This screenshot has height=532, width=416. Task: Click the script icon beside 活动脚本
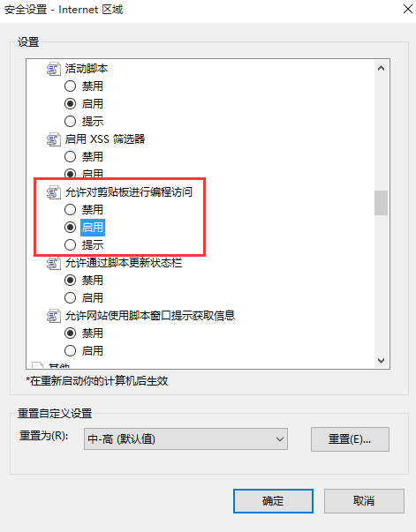53,69
